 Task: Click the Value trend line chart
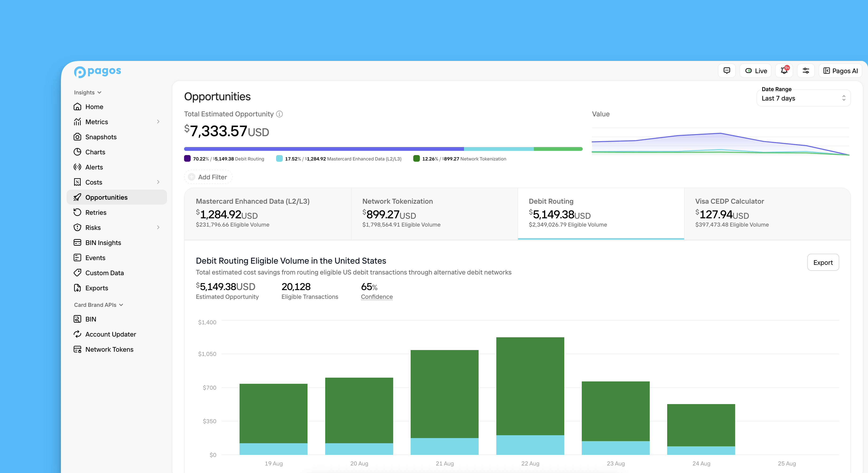[721, 141]
